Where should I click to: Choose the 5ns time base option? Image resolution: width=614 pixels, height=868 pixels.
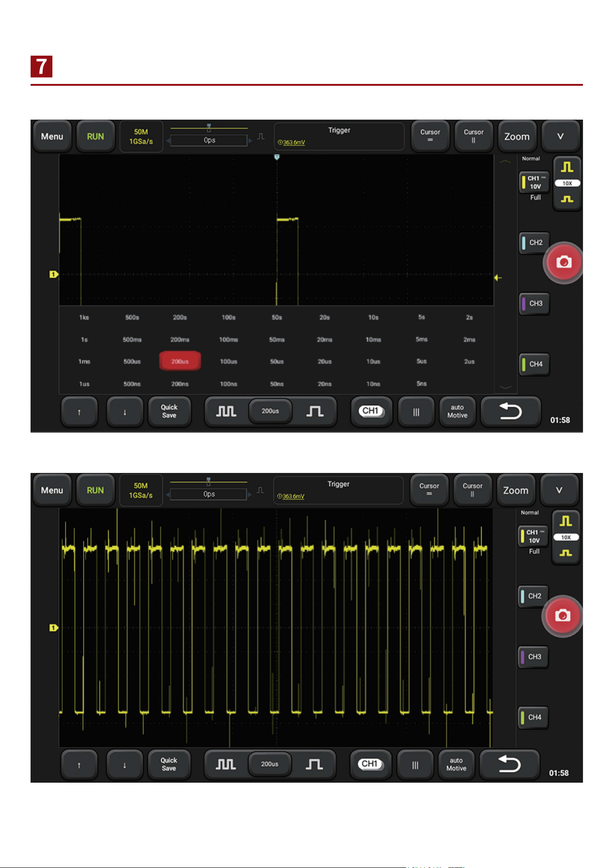point(422,383)
